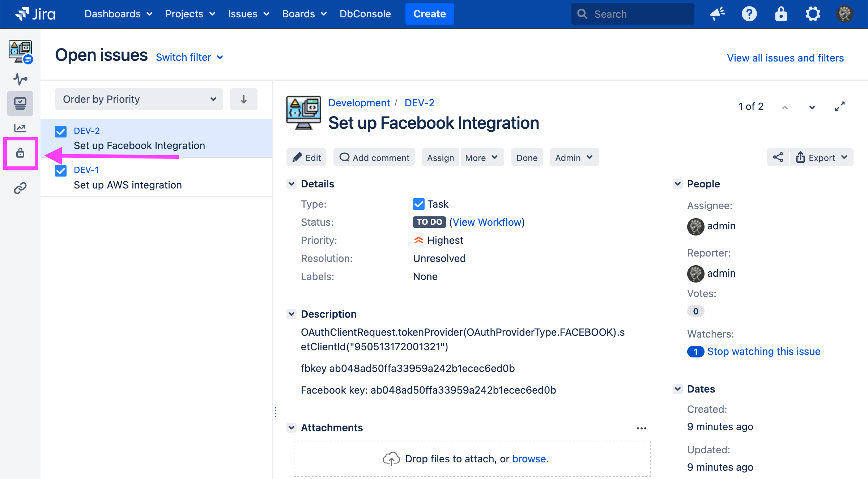Follow the View Workflow link
Screen dimensions: 868x479
tap(487, 222)
